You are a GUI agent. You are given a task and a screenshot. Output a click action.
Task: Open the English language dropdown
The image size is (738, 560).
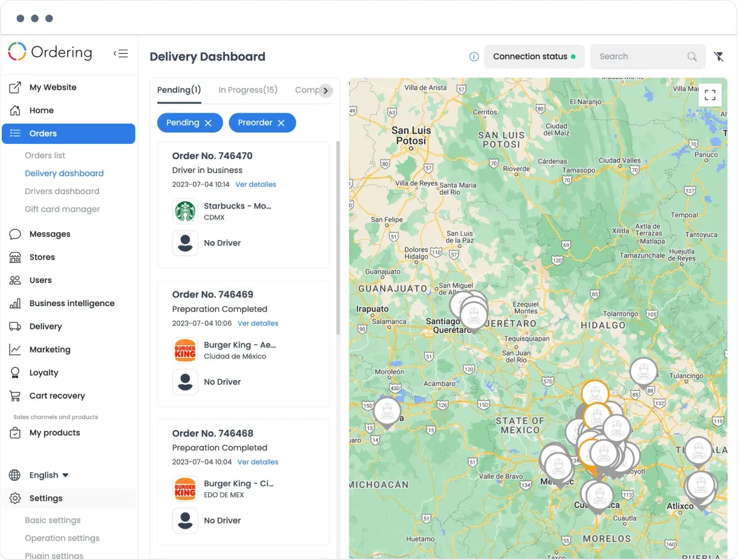point(49,475)
